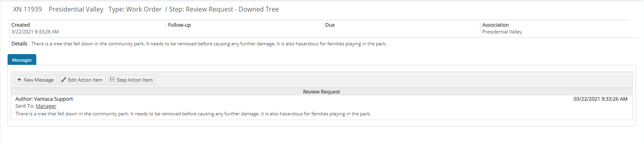Click the plus icon for New Message
644x146 pixels.
coord(19,80)
